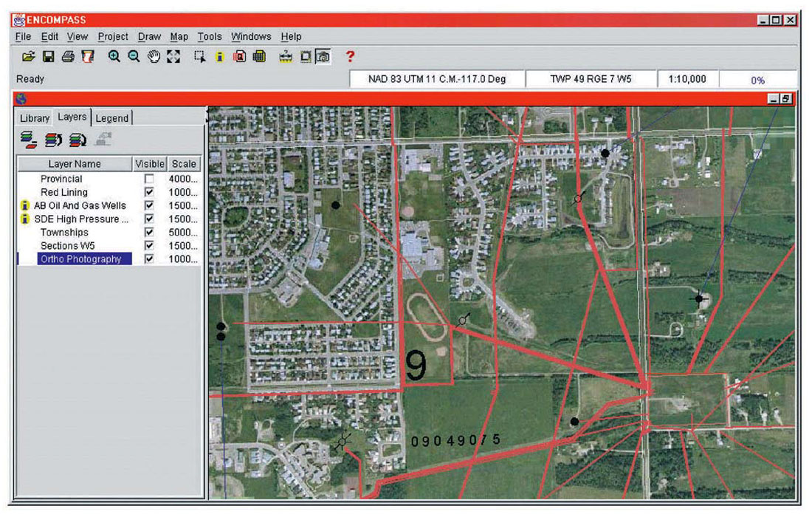Open the Tools menu
This screenshot has width=812, height=517.
209,37
